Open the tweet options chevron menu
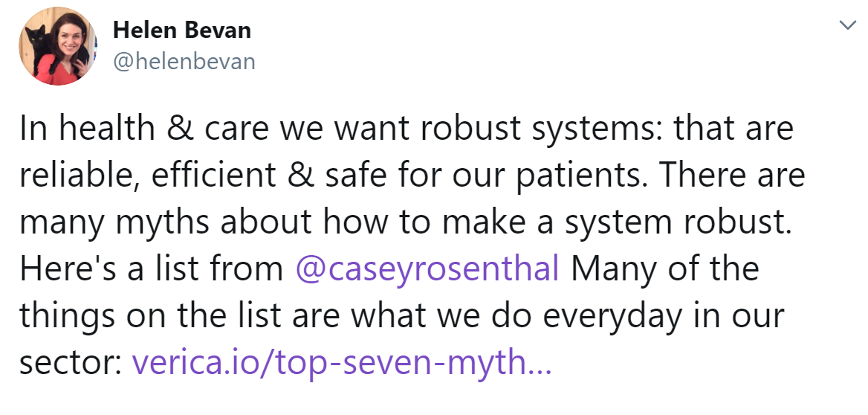 (x=847, y=25)
